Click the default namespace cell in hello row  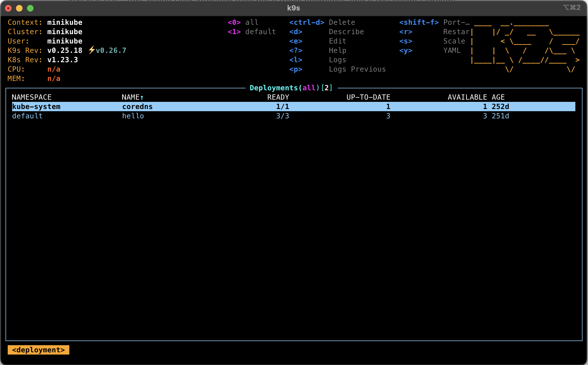[27, 116]
